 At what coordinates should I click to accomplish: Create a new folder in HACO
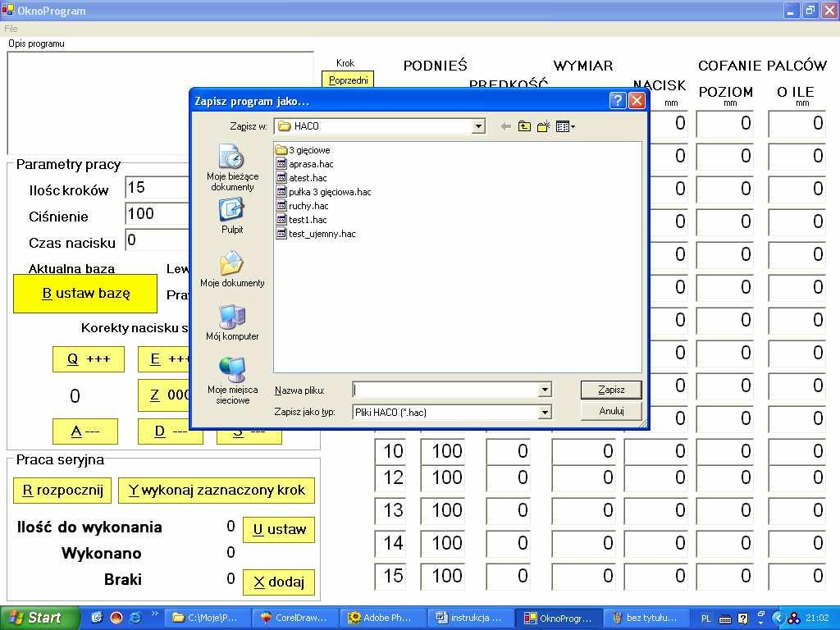[x=544, y=126]
